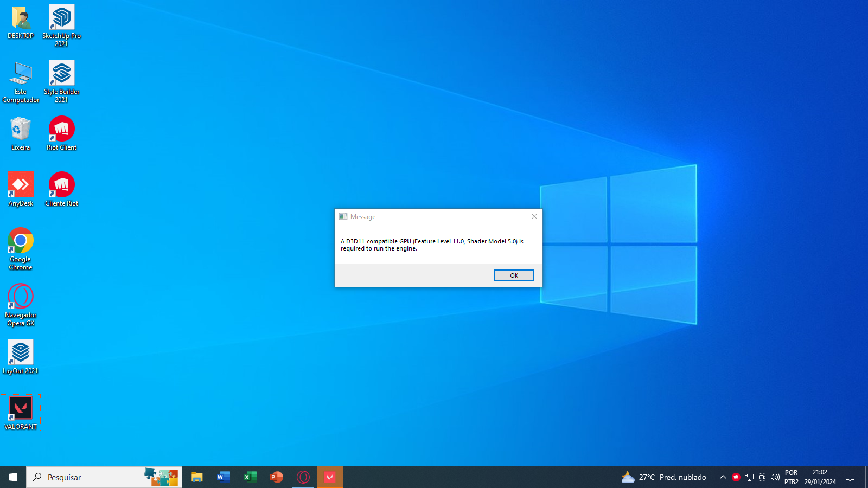
Task: Open File Explorer from the taskbar
Action: pyautogui.click(x=196, y=477)
